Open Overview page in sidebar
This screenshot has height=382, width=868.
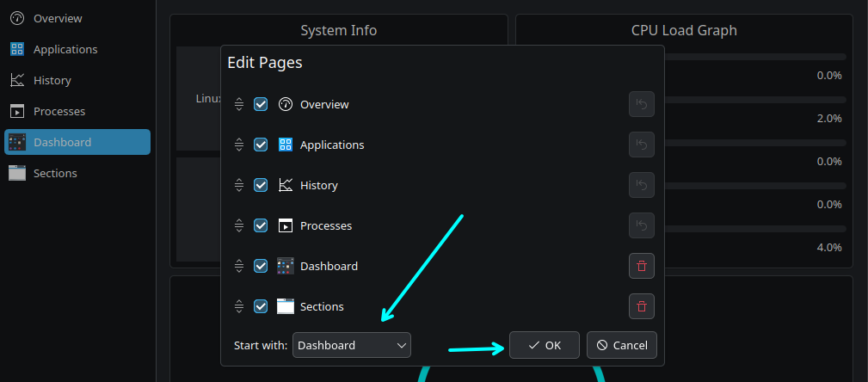[x=77, y=18]
